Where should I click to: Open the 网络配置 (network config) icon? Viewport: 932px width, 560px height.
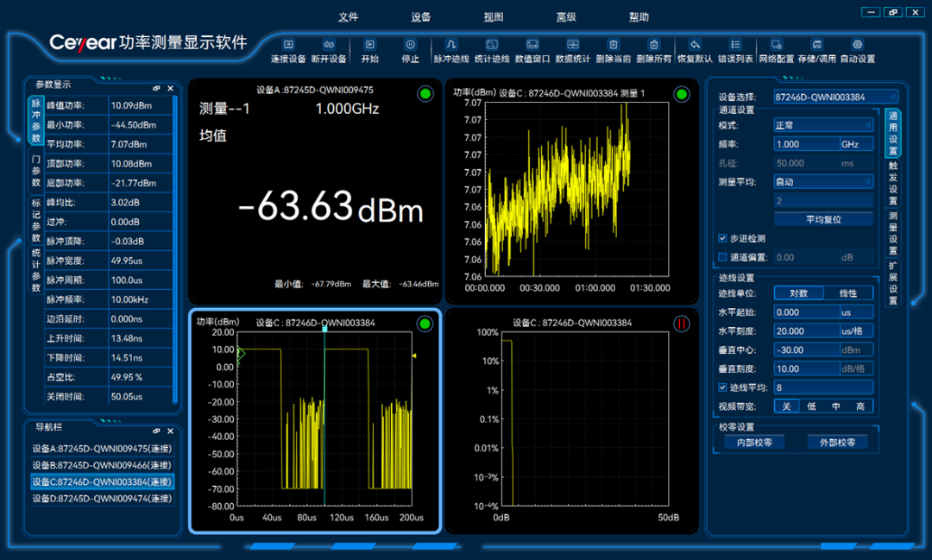(x=776, y=45)
